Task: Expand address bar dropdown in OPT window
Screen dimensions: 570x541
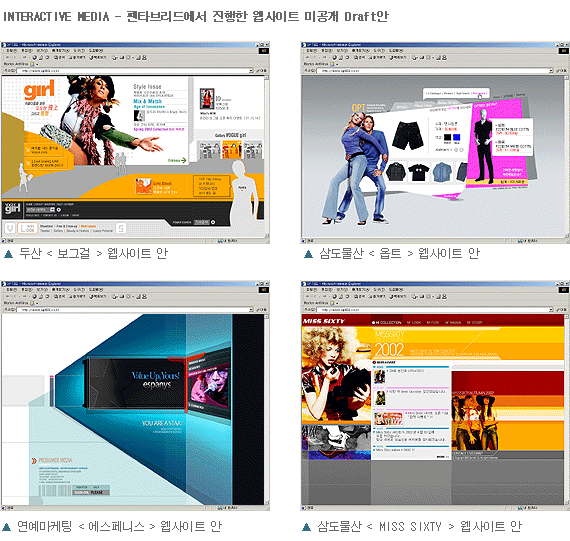Action: point(551,71)
